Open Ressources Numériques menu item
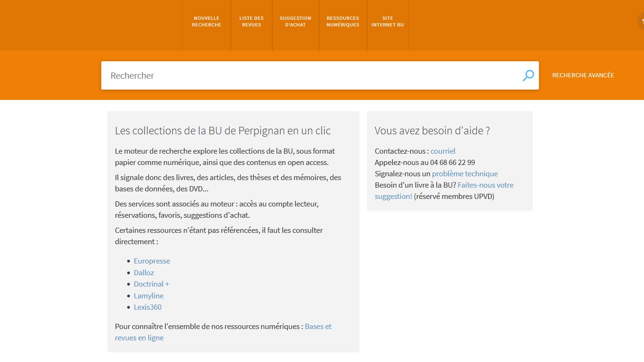 coord(343,22)
